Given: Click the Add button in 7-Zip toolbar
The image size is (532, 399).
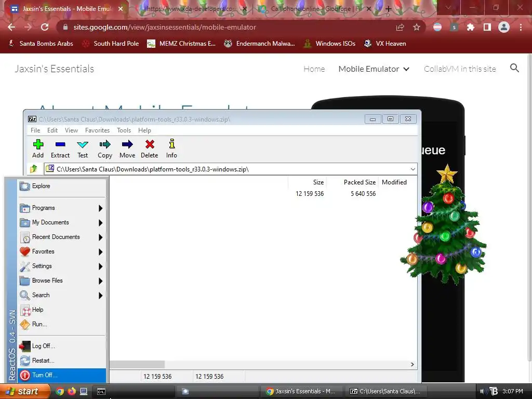Looking at the screenshot, I should [x=38, y=149].
